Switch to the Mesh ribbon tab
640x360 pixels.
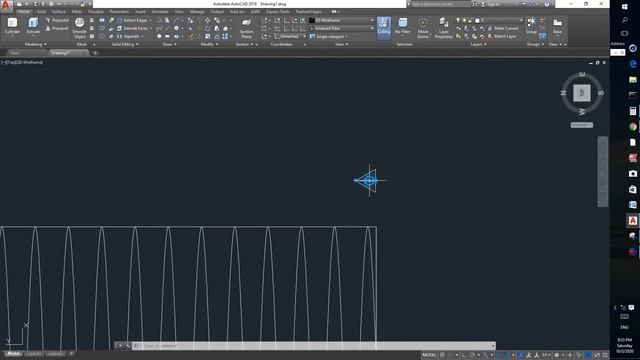[x=76, y=11]
